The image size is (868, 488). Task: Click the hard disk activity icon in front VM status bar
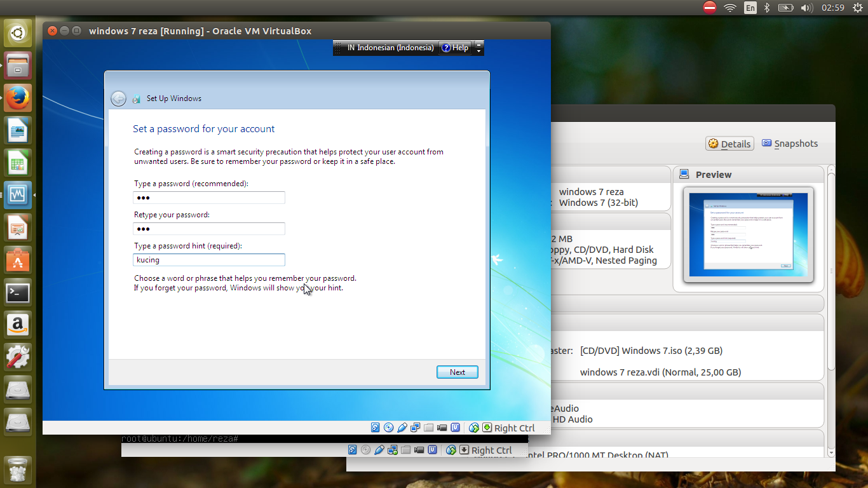(375, 428)
